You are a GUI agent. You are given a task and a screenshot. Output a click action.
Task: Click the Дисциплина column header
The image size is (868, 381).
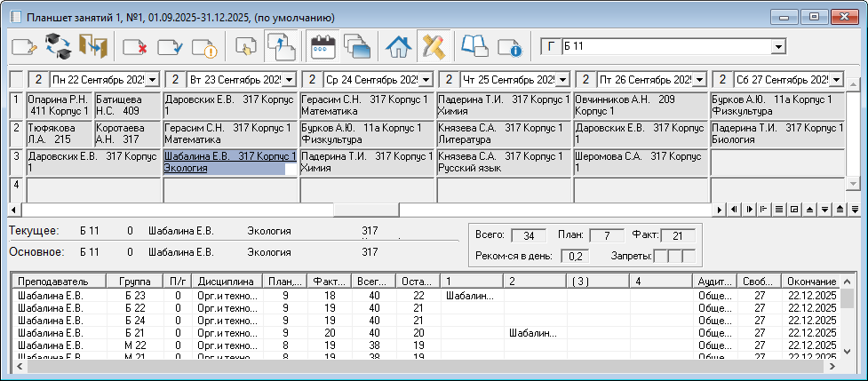pos(227,281)
